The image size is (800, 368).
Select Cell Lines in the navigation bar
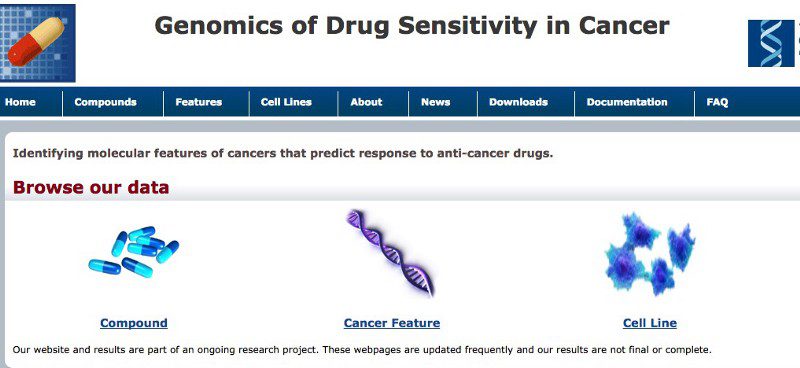tap(286, 102)
